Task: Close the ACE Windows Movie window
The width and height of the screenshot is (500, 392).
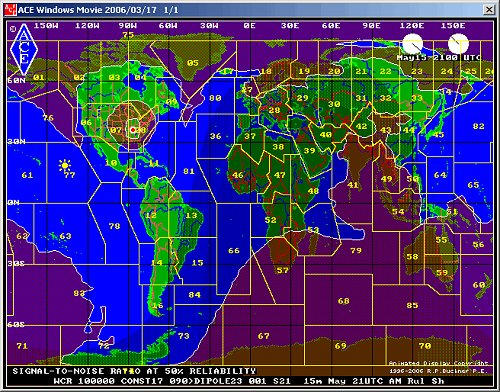Action: pos(489,10)
